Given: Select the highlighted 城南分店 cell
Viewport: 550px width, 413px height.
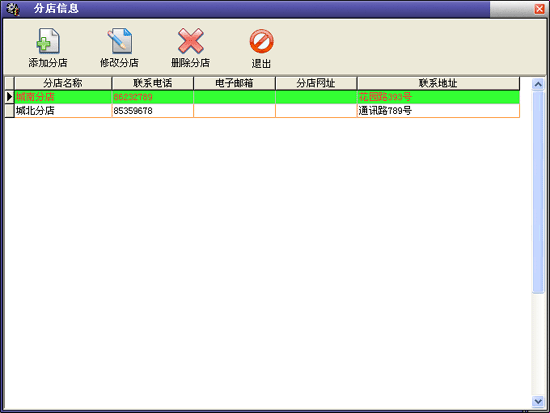Looking at the screenshot, I should click(x=63, y=97).
